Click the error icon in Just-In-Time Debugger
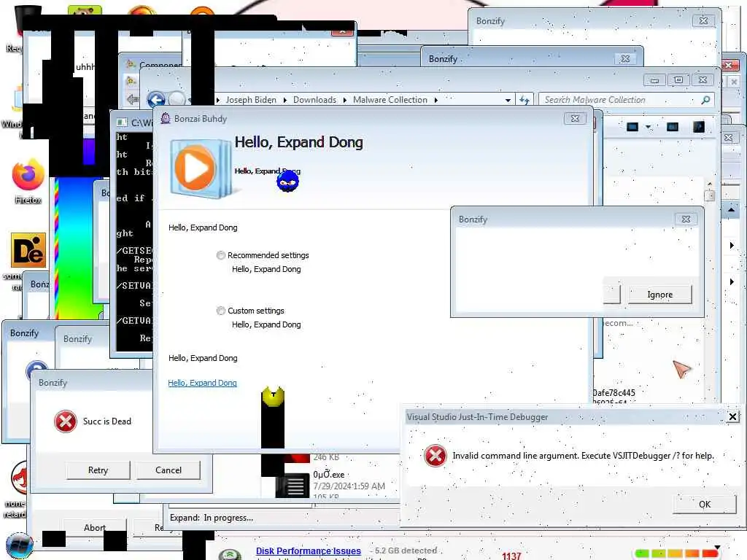The height and width of the screenshot is (560, 747). click(x=435, y=456)
